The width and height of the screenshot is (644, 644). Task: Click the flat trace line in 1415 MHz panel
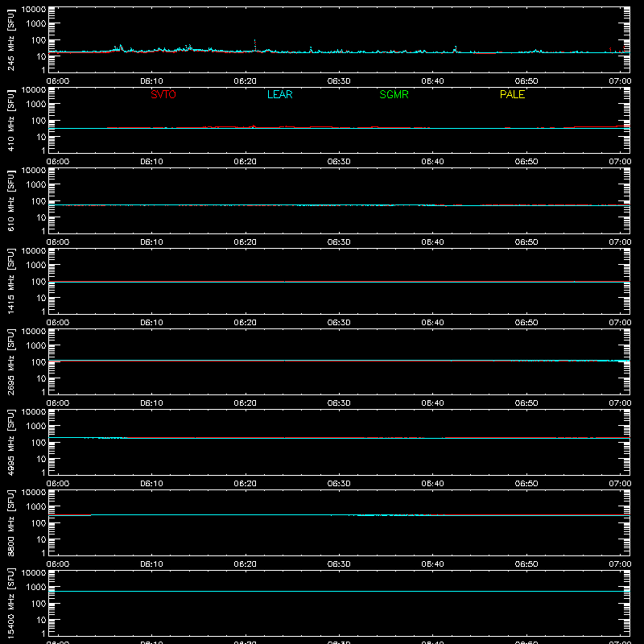click(339, 282)
